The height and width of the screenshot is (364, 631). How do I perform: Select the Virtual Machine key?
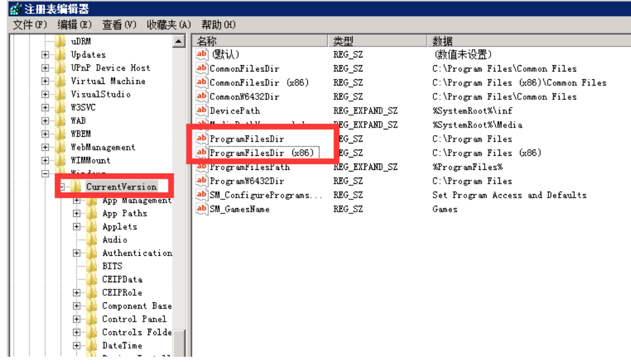coord(108,81)
